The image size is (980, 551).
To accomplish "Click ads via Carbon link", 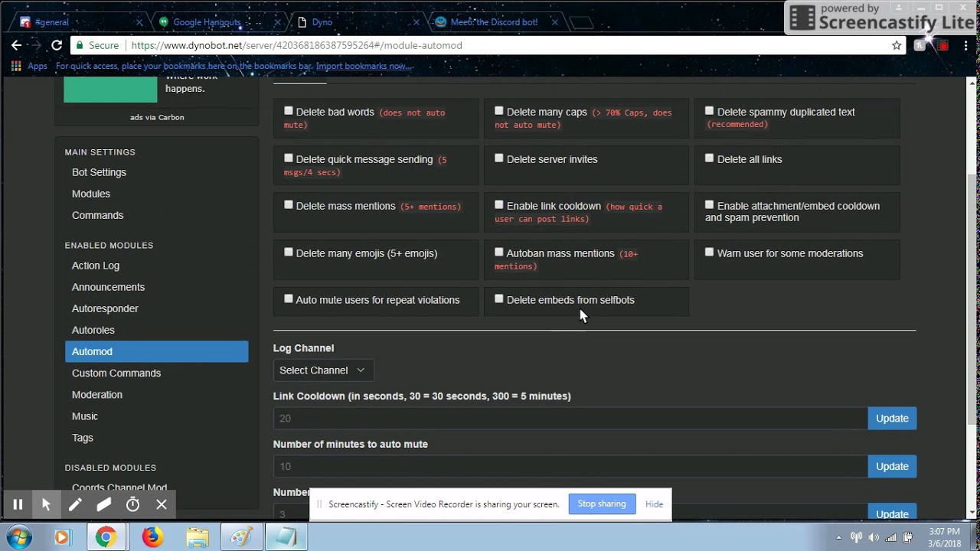I will pos(157,117).
